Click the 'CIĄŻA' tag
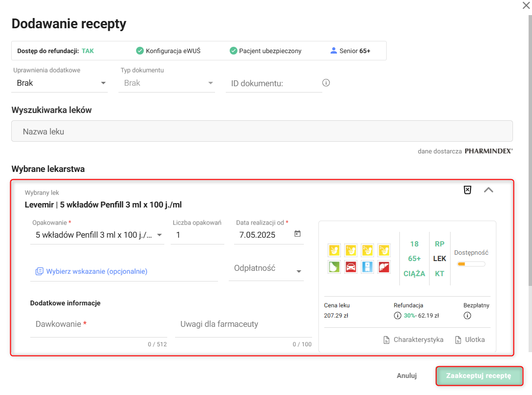 click(x=414, y=274)
